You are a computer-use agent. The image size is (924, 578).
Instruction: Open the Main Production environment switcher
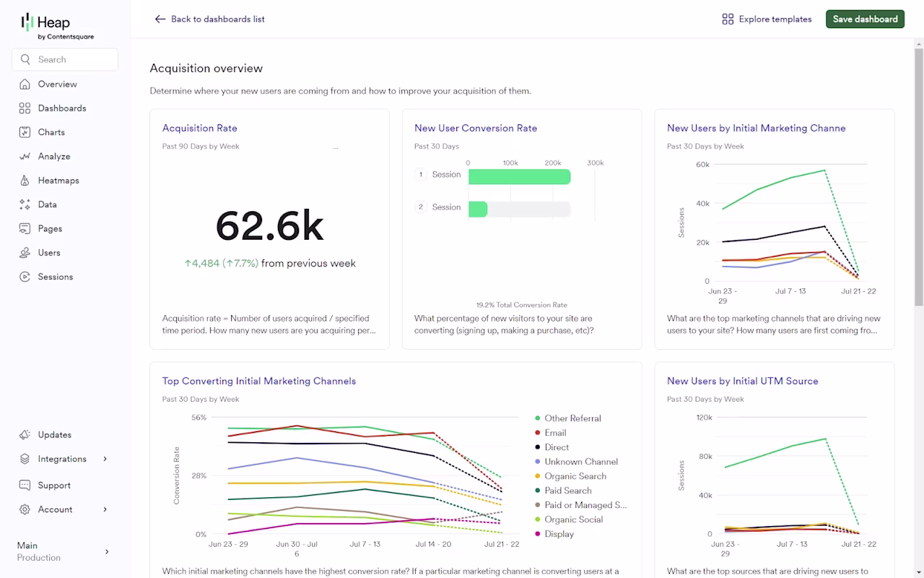point(65,551)
